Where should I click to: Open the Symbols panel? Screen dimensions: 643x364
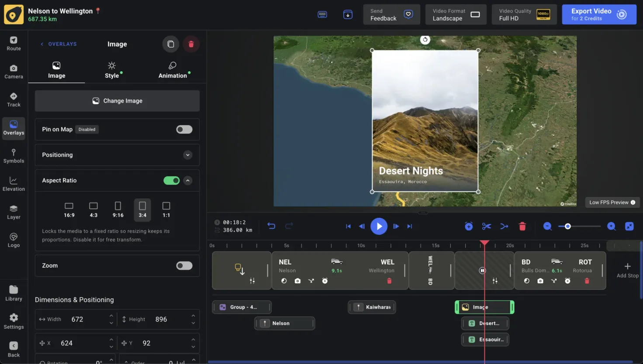(14, 156)
